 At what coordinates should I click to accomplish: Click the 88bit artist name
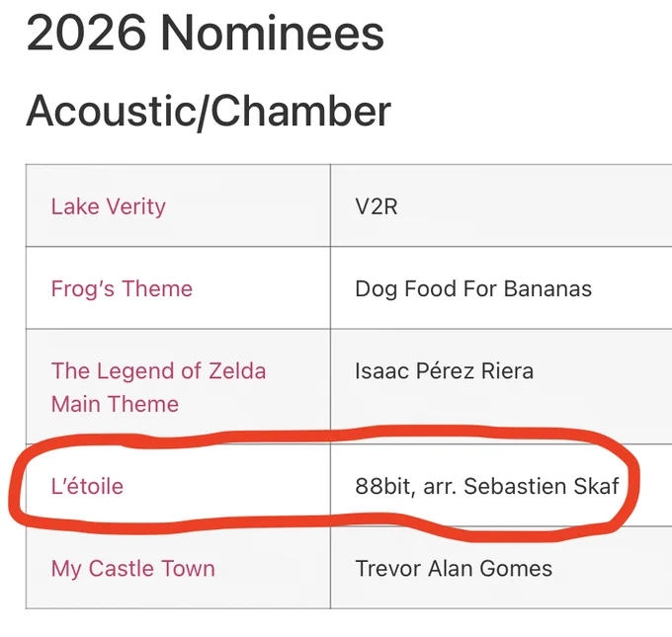click(382, 486)
